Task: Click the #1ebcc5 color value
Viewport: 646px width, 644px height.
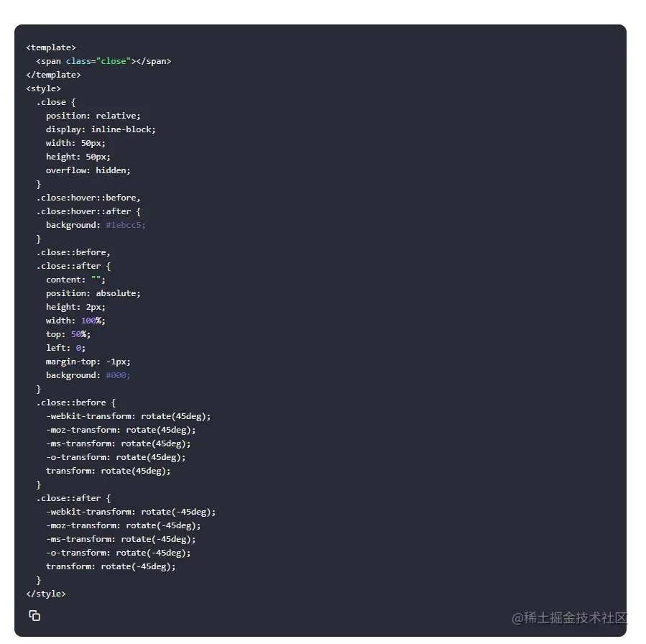Action: (x=126, y=225)
